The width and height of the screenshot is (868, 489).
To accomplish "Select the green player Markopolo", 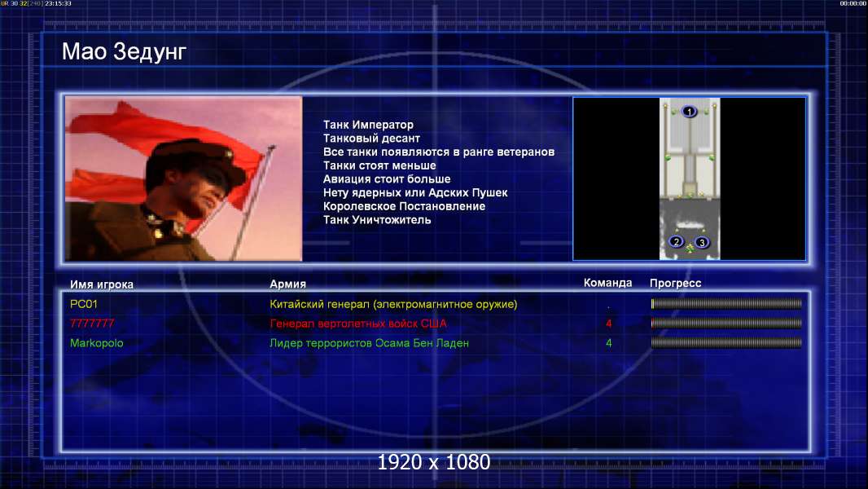I will point(97,343).
